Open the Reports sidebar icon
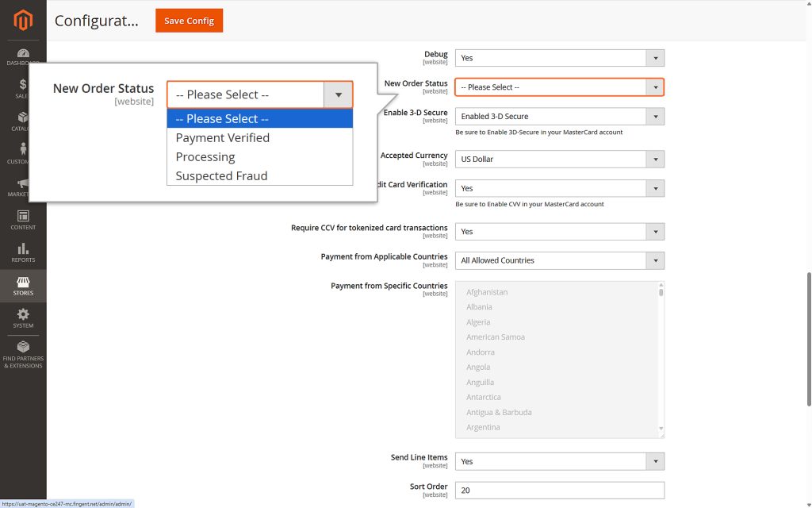 [23, 252]
